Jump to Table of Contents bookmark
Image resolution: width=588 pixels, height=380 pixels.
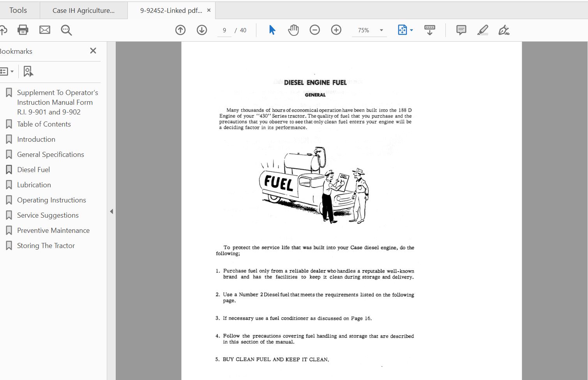click(x=44, y=124)
